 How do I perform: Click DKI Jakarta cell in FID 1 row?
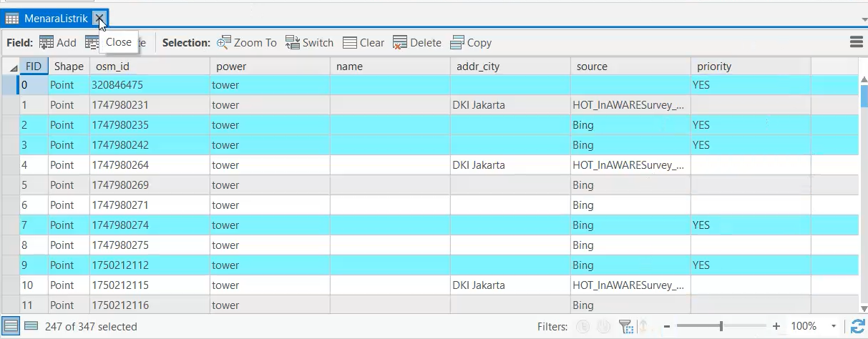(510, 104)
